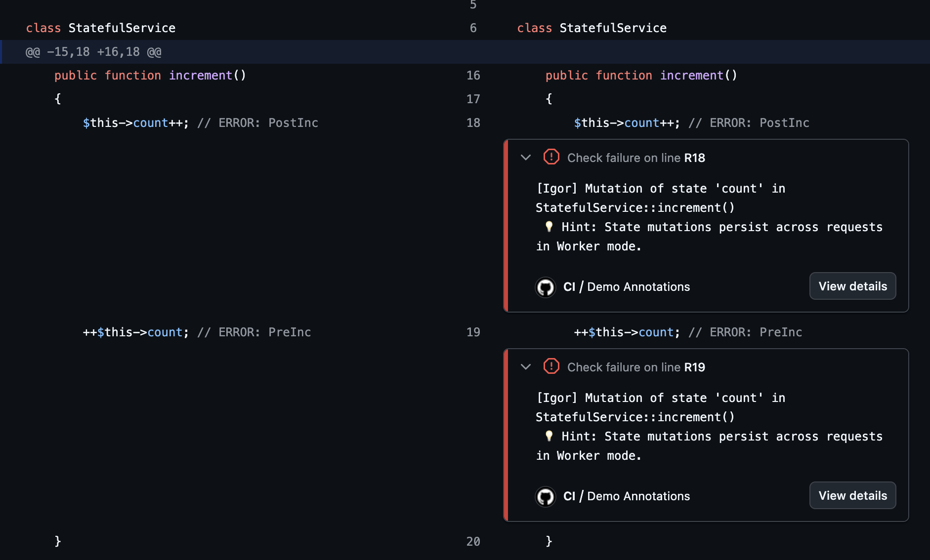Click the R19 hint about Worker mode
The height and width of the screenshot is (560, 930).
pyautogui.click(x=710, y=446)
